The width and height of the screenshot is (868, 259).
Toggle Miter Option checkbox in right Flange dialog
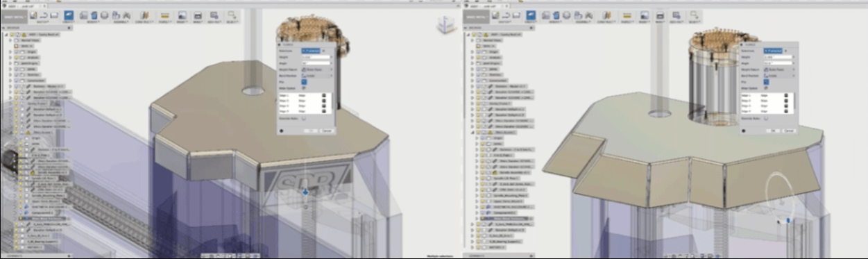766,88
